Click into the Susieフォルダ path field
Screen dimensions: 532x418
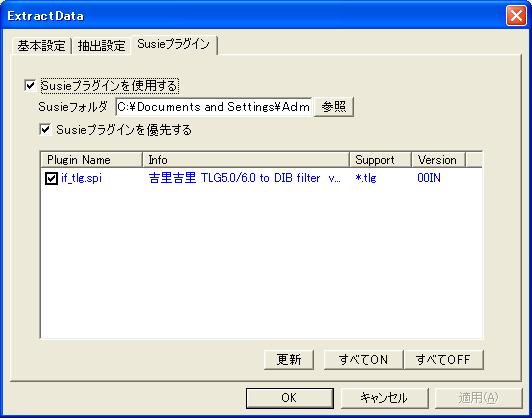click(214, 107)
